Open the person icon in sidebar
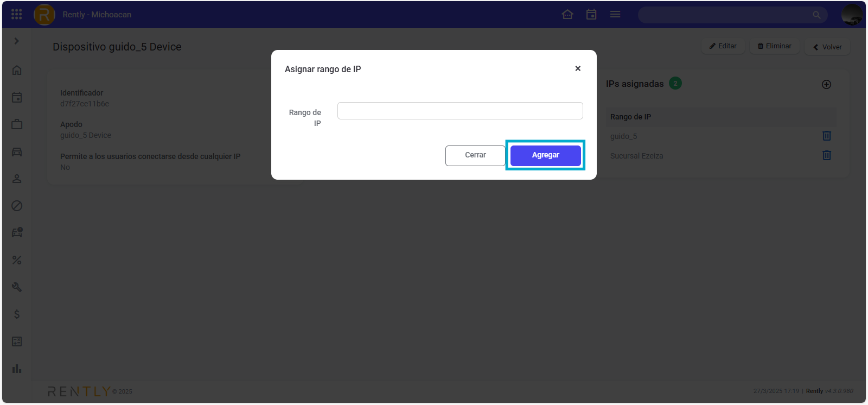This screenshot has height=405, width=868. [17, 179]
